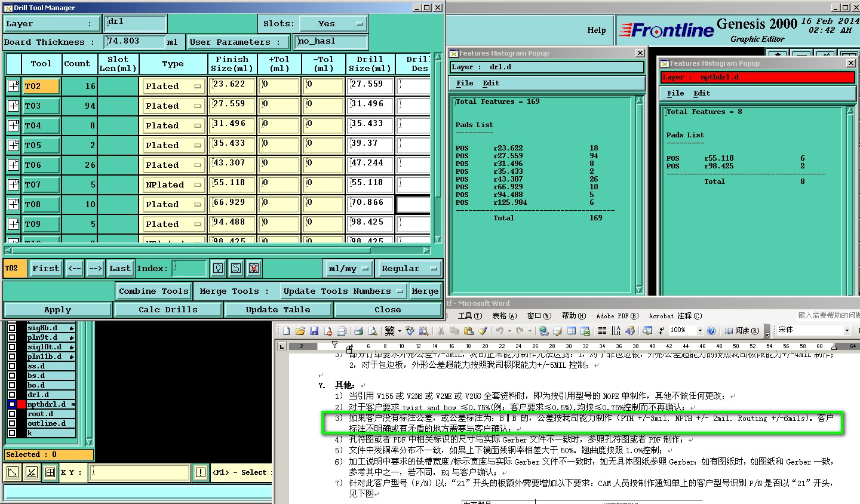Open the Update Tools Numbers dropdown
860x504 pixels.
point(343,291)
